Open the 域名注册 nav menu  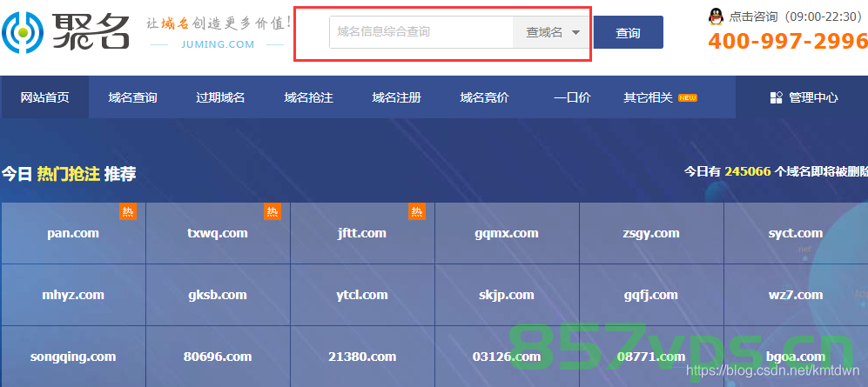pyautogui.click(x=396, y=98)
